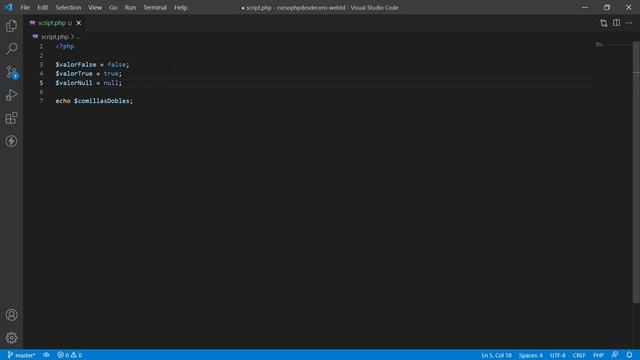The height and width of the screenshot is (360, 640).
Task: Click line number 6 in the gutter
Action: pos(41,92)
